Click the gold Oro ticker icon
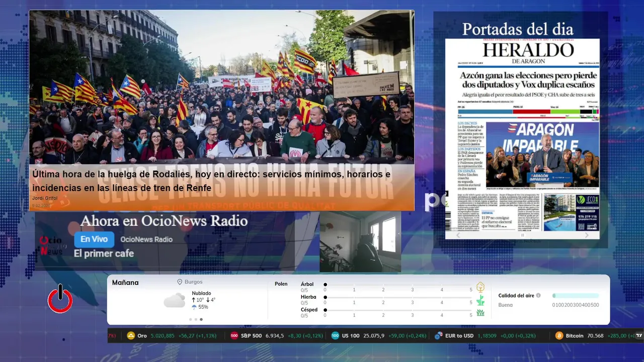644x362 pixels. click(131, 335)
